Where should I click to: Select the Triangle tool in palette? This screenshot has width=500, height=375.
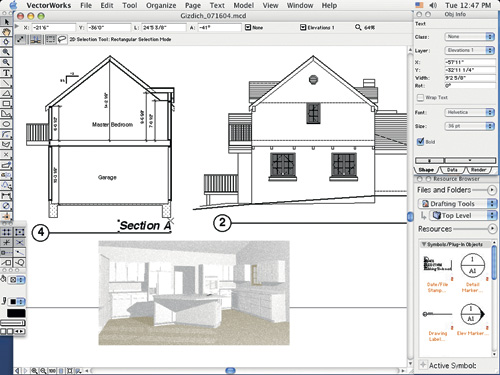[6, 93]
